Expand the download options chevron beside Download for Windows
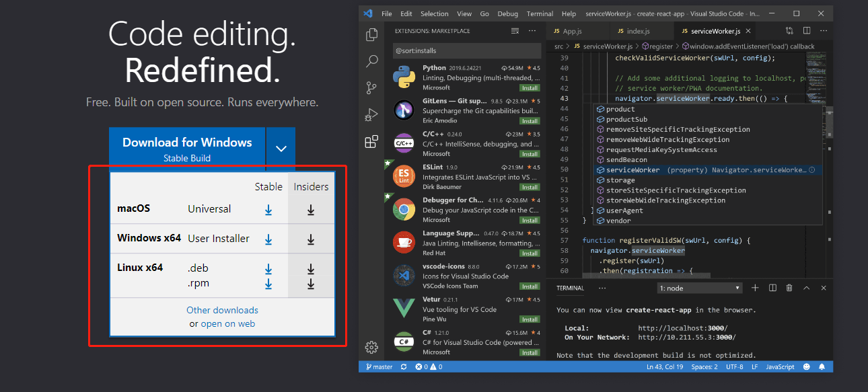The height and width of the screenshot is (392, 868). (281, 149)
